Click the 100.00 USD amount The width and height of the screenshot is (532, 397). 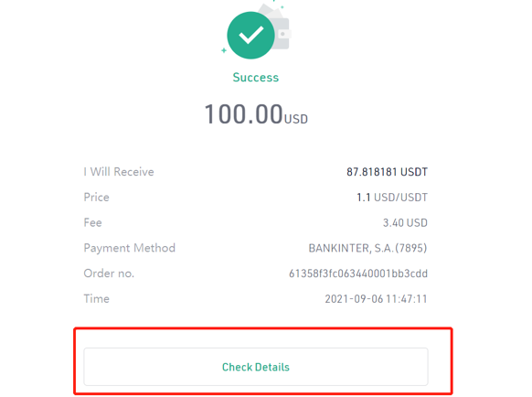point(256,114)
